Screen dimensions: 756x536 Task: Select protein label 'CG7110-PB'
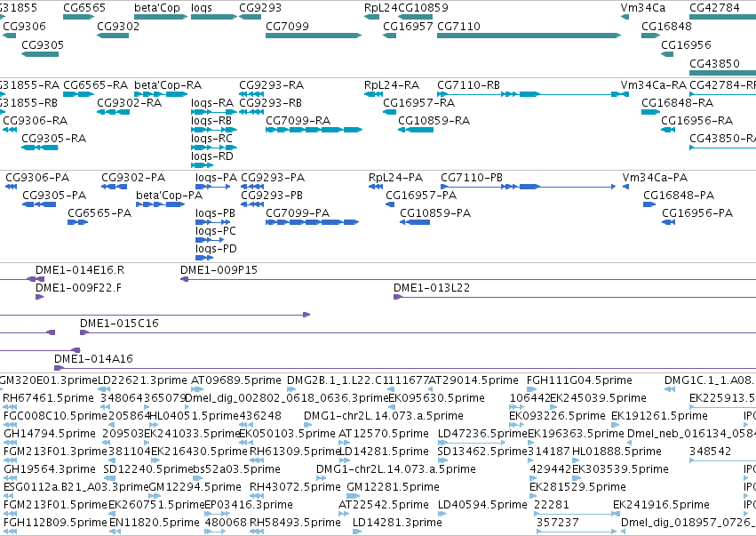pyautogui.click(x=472, y=178)
